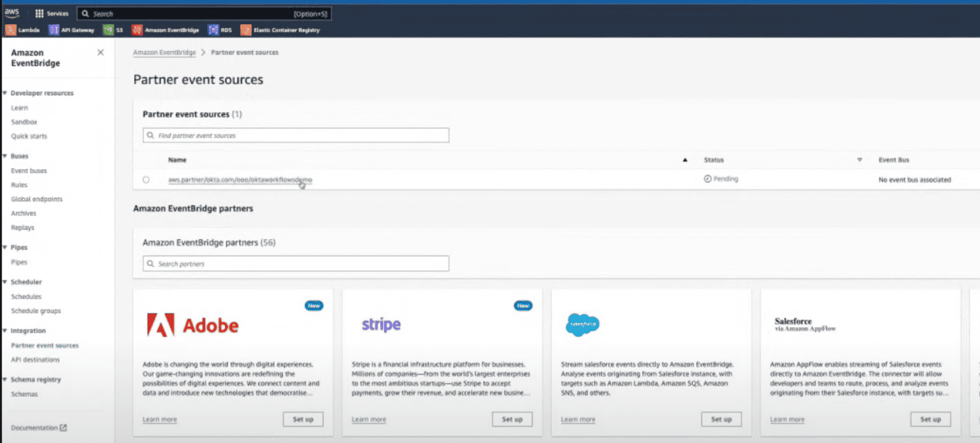Open Schedule groups
Screen dimensions: 980x443
(36, 311)
